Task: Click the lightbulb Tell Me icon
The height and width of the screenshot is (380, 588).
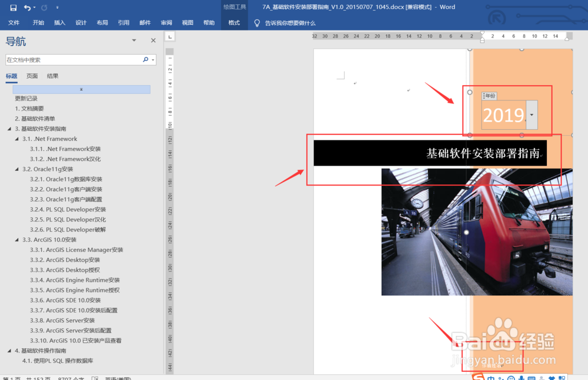Action: (257, 23)
